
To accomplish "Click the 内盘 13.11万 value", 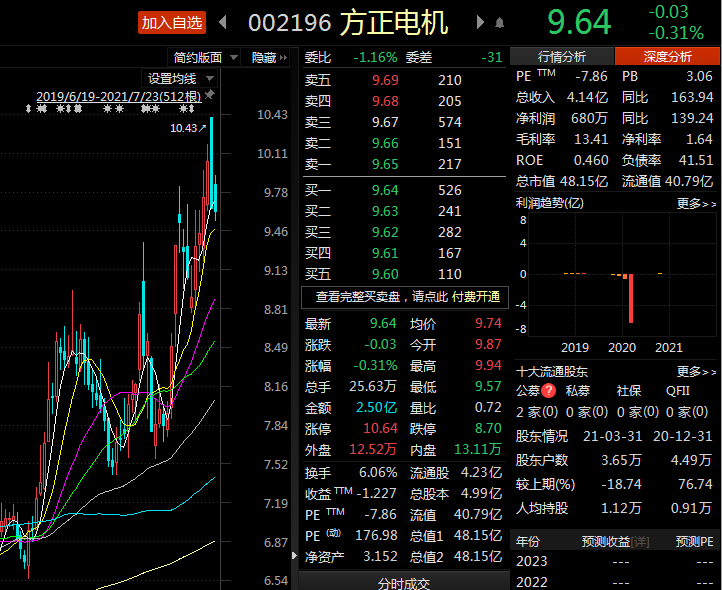I will [477, 450].
